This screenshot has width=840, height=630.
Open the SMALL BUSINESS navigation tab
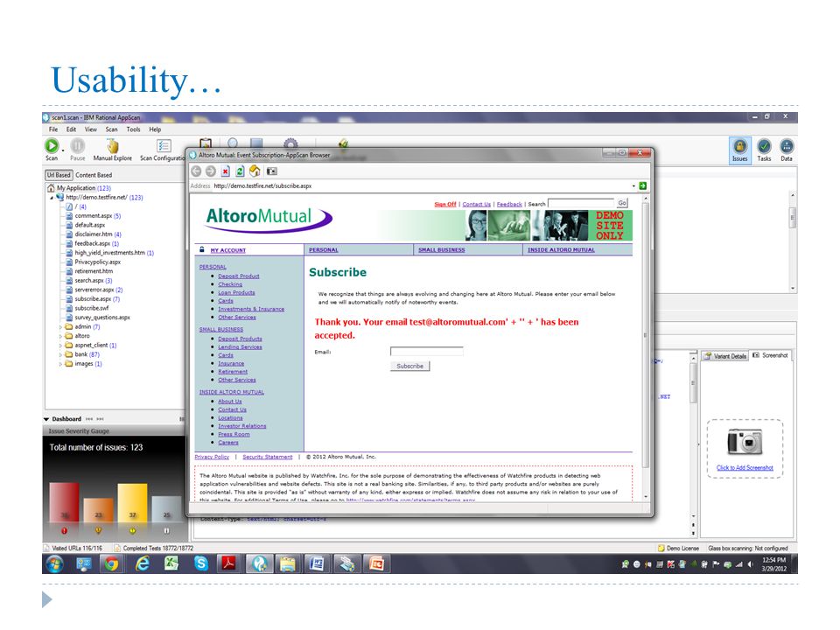coord(441,249)
